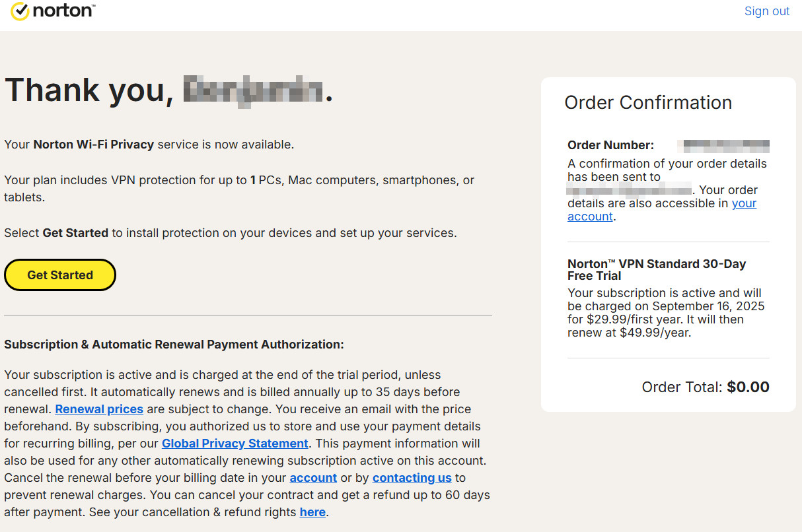Screen dimensions: 802x532
Task: Click the account link in renewal paragraph
Action: (313, 478)
